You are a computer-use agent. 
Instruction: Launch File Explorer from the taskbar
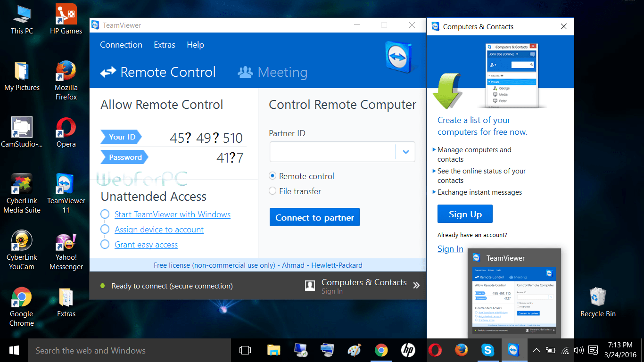tap(273, 350)
